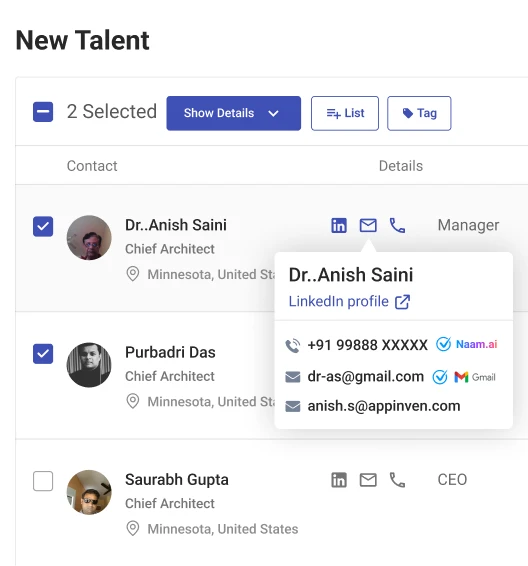
Task: Select the anish.s@appinven.com email entry
Action: click(x=373, y=406)
